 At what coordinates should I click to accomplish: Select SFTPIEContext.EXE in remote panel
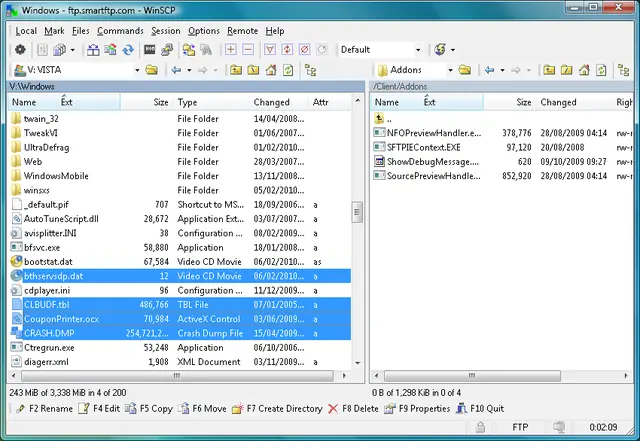click(502, 147)
